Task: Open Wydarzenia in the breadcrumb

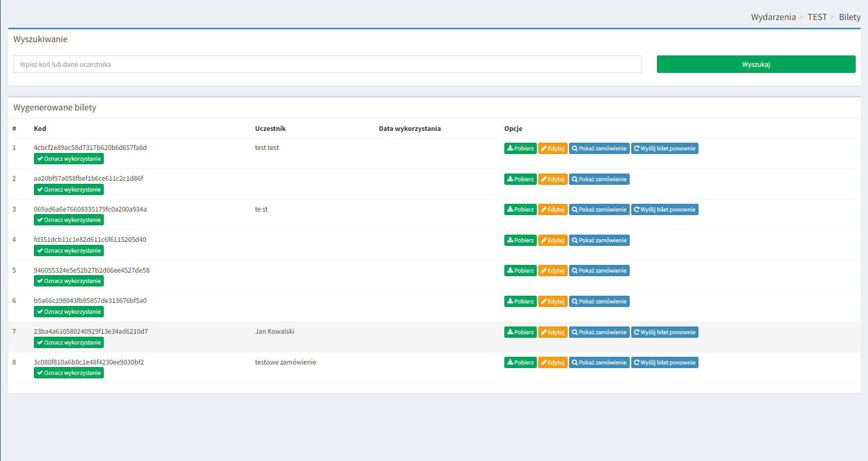Action: [773, 17]
